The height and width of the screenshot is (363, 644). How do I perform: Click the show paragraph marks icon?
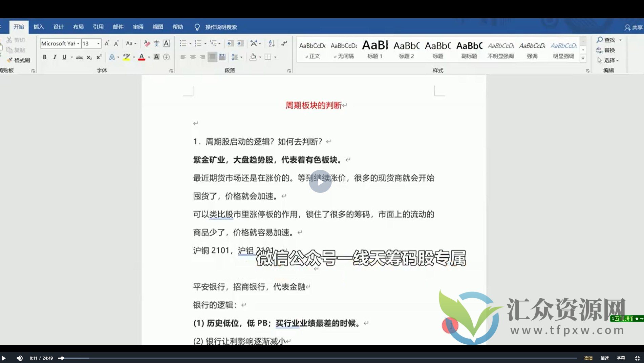click(x=284, y=43)
